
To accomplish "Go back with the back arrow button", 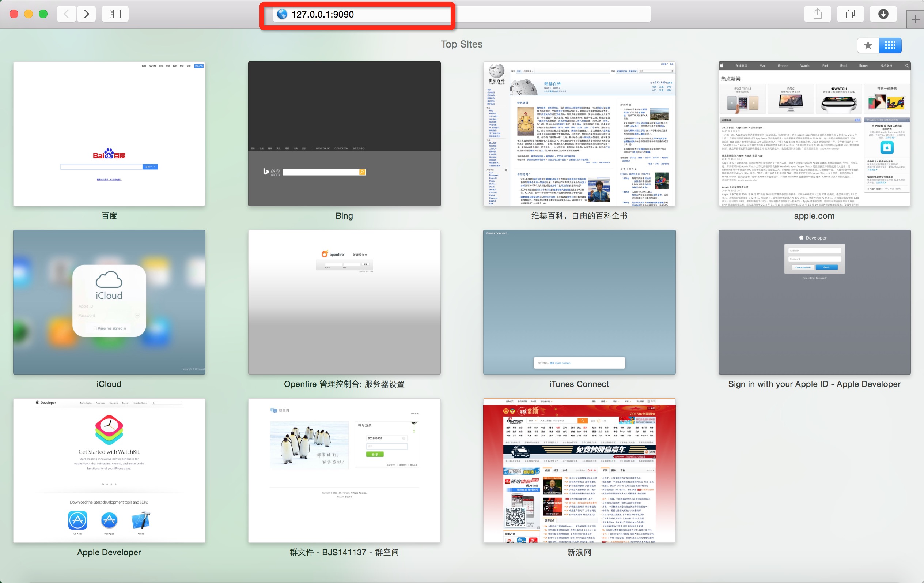I will tap(67, 14).
